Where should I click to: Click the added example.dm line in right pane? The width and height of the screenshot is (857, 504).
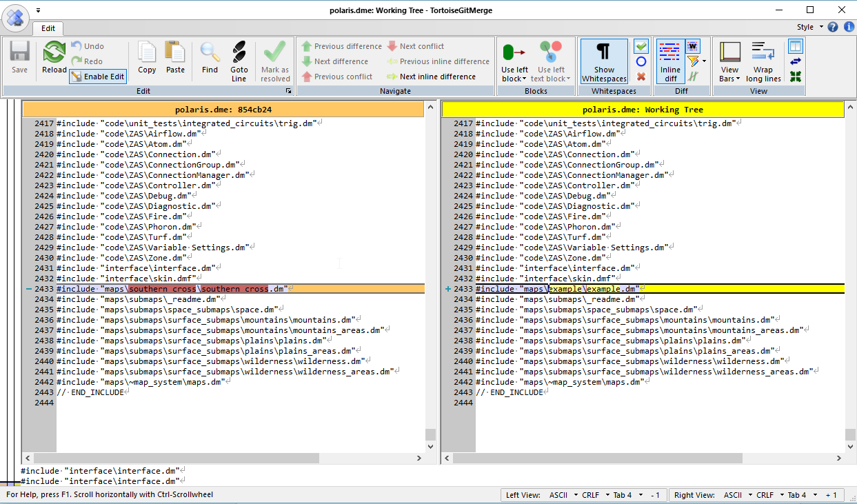(x=659, y=289)
